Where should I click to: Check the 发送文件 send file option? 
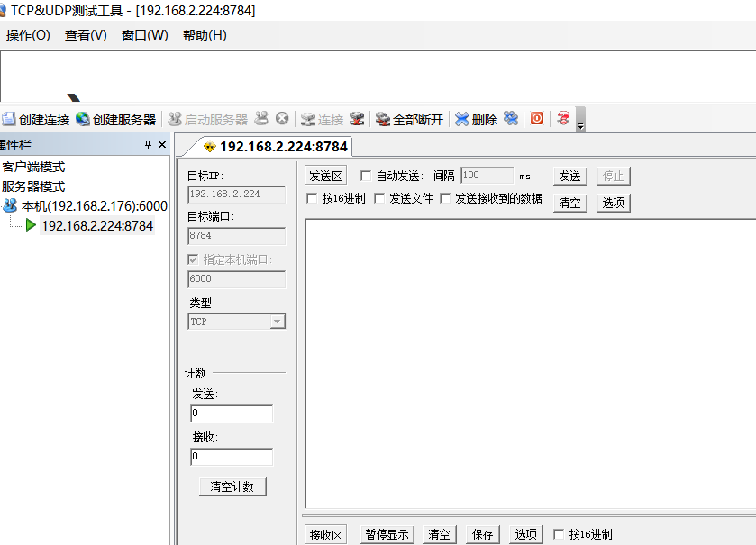(379, 198)
